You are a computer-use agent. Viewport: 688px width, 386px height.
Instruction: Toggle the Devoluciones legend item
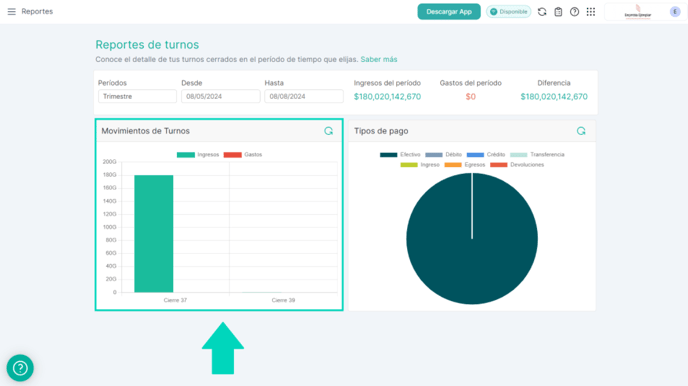click(x=517, y=165)
